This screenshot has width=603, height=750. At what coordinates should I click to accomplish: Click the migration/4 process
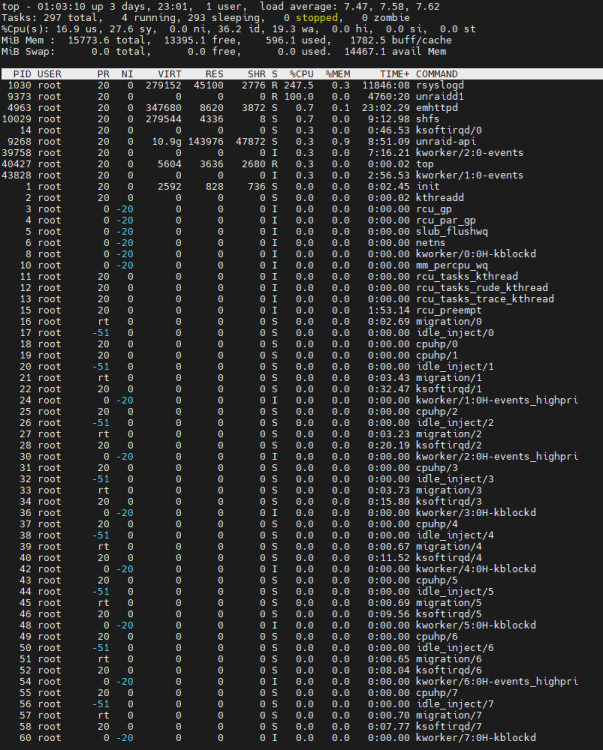tap(449, 547)
